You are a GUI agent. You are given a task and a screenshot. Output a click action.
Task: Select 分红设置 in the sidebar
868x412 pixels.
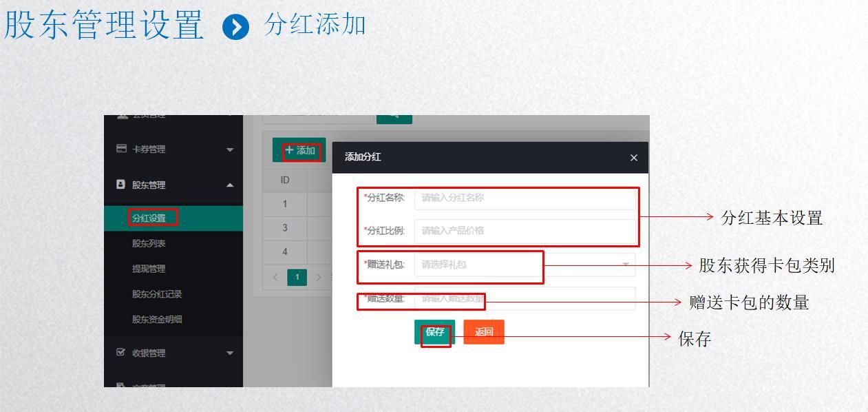point(149,218)
